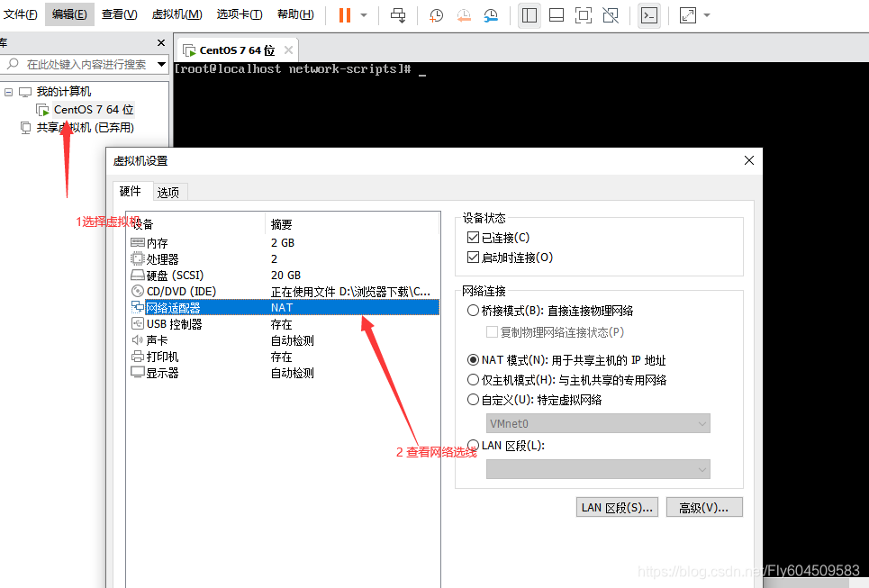Select the 声卡 device row
This screenshot has height=588, width=869.
click(284, 340)
